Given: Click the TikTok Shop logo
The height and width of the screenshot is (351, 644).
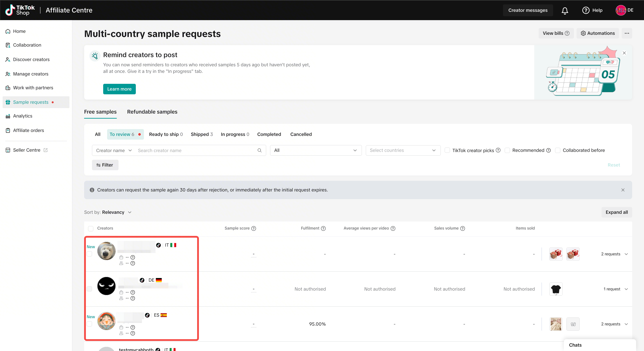Looking at the screenshot, I should 20,10.
